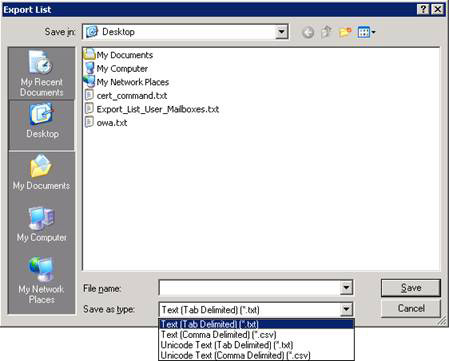Toggle the Save as type dropdown arrow
This screenshot has width=449, height=361.
[346, 309]
